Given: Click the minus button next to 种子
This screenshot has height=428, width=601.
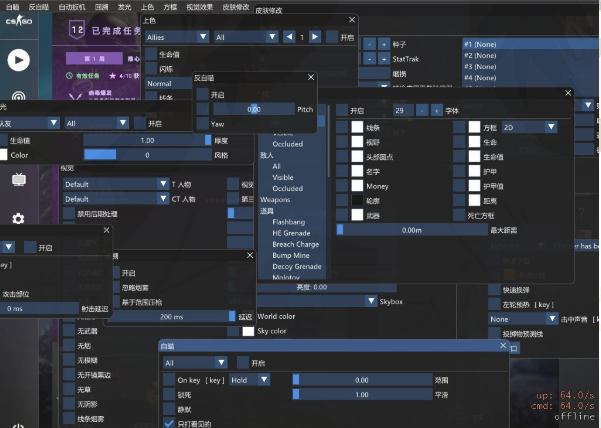Looking at the screenshot, I should pos(370,45).
